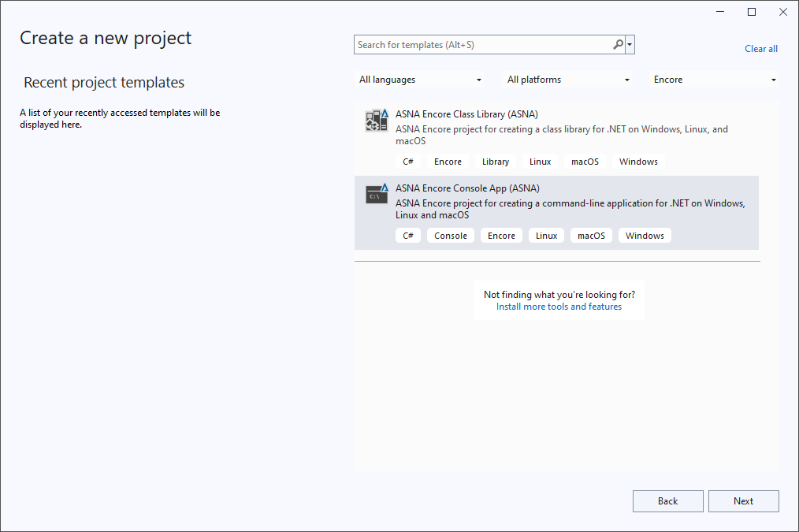Minimize the dialog window
Screen dimensions: 799x532
(x=720, y=12)
